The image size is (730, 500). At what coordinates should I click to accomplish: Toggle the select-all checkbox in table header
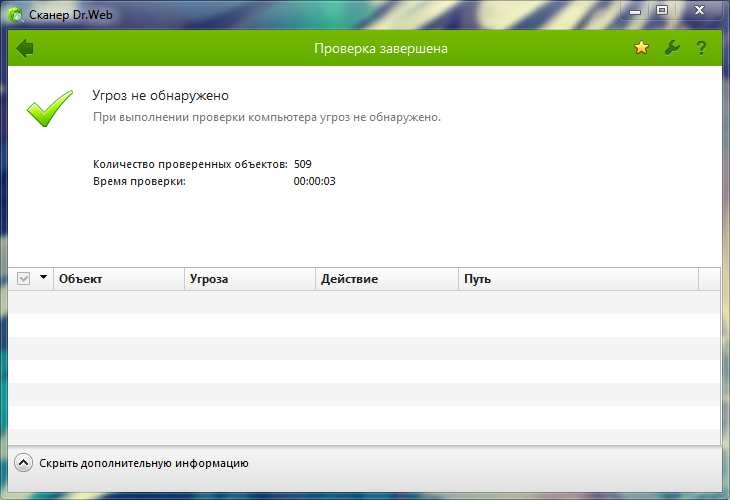pyautogui.click(x=23, y=279)
